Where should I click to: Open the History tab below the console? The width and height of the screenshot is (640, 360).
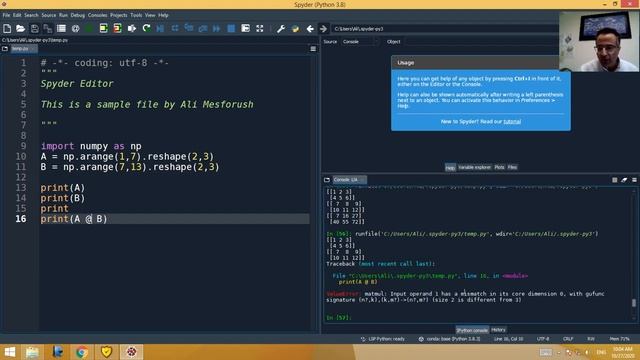click(x=498, y=330)
